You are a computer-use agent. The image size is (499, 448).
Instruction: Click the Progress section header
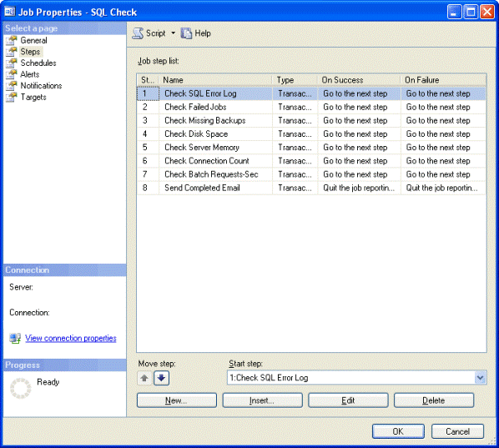click(x=64, y=365)
